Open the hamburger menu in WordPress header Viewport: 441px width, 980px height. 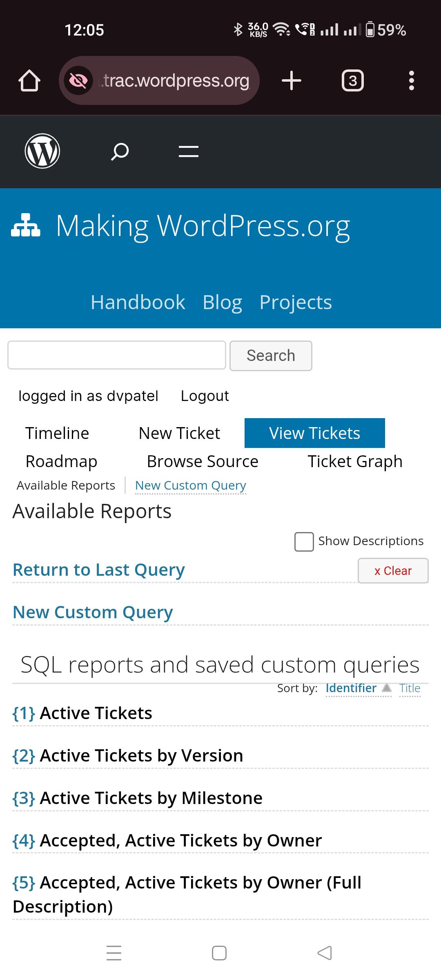(x=189, y=151)
